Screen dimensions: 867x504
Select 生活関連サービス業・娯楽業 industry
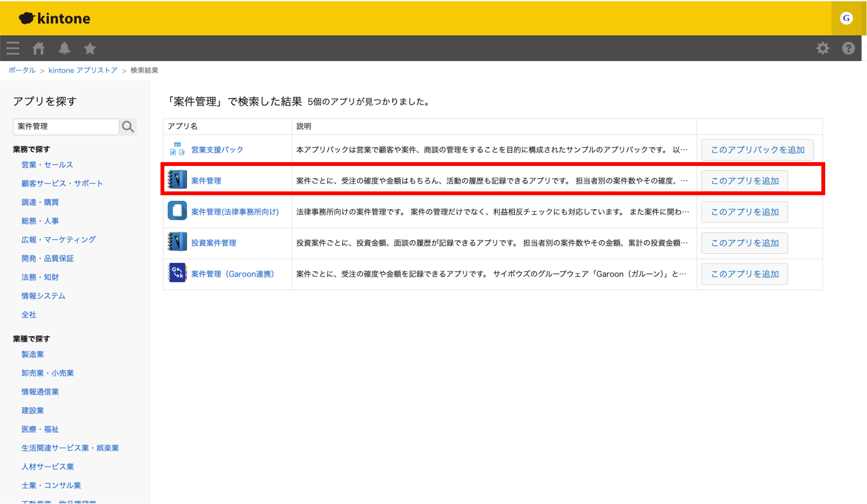click(70, 448)
